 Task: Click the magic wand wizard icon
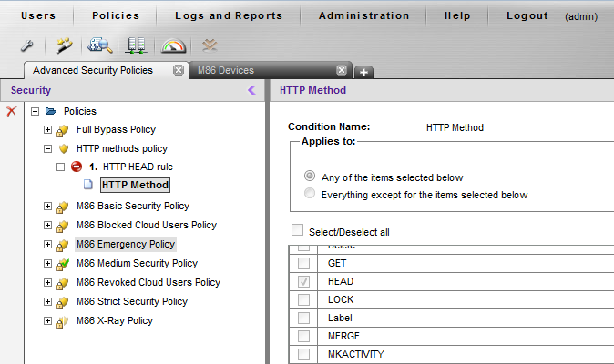pos(63,45)
